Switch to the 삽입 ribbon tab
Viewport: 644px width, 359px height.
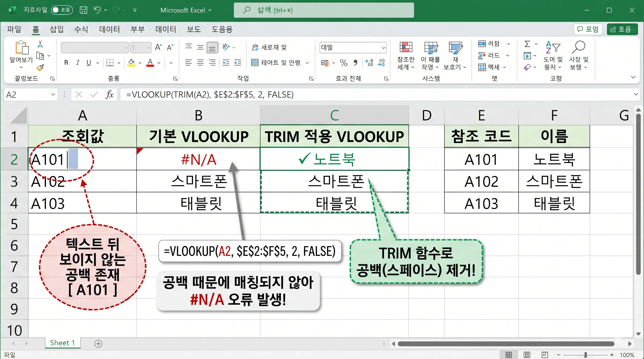[57, 29]
